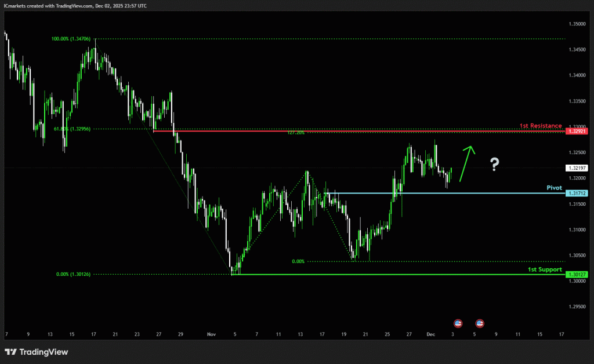Click the white question mark on the chart
Viewport: 594px width, 364px height.
point(494,165)
